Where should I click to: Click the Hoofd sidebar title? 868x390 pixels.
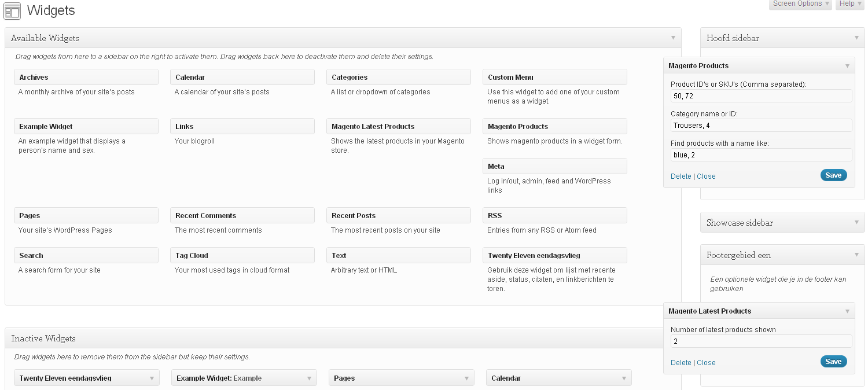733,38
